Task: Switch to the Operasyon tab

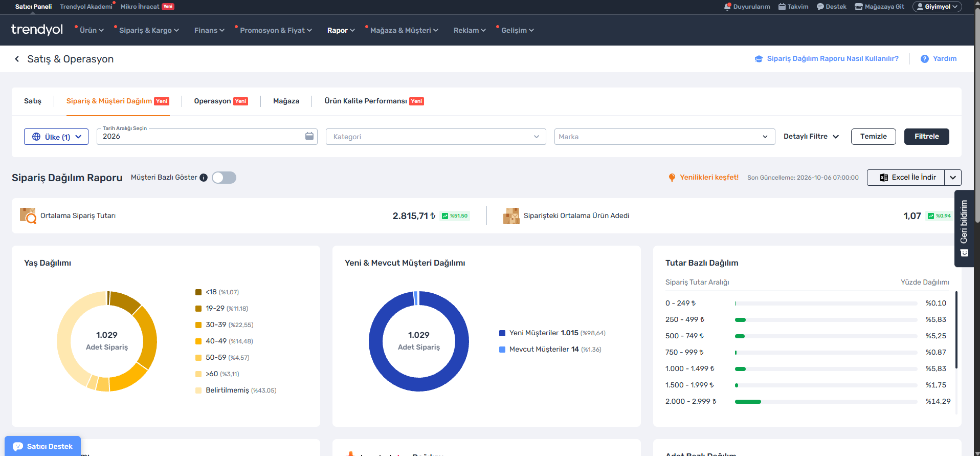Action: (220, 101)
